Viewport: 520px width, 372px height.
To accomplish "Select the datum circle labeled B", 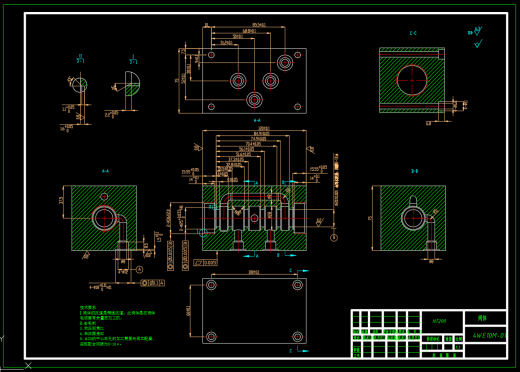I will pos(334,238).
